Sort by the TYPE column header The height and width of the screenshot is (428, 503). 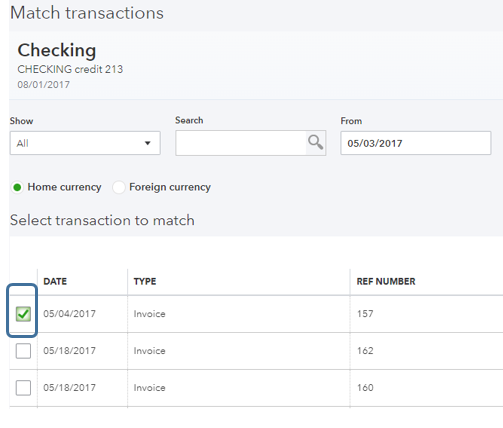145,282
